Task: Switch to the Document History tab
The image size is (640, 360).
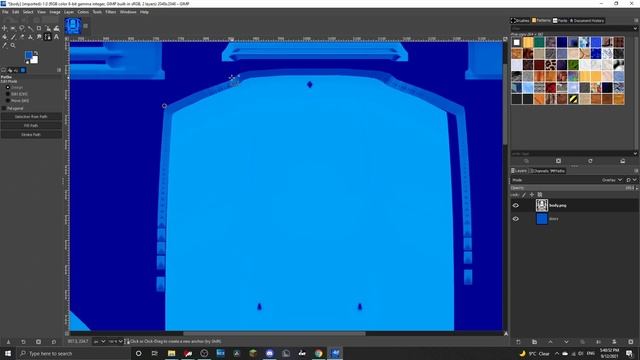Action: click(x=587, y=20)
